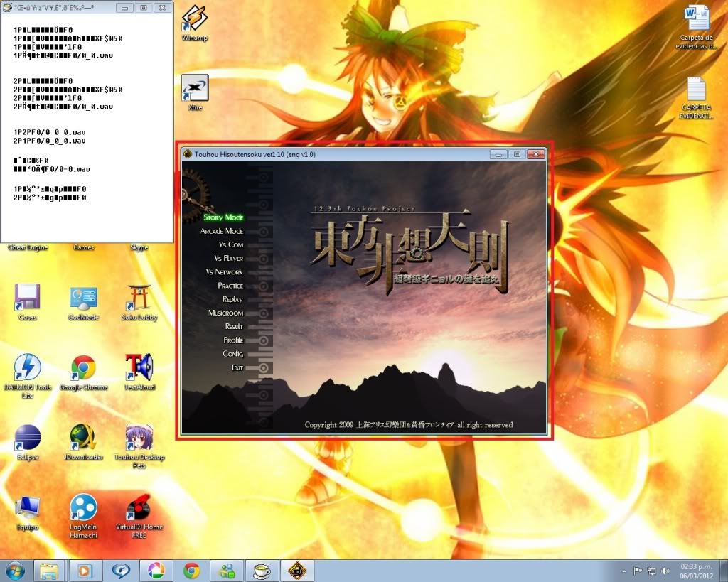728x582 pixels.
Task: Open Google Chrome from the taskbar
Action: tap(192, 571)
